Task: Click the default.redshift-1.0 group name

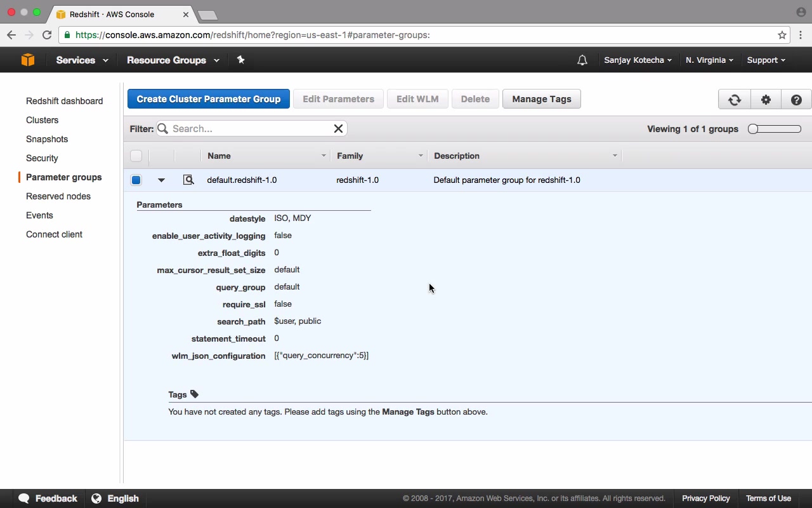Action: [242, 180]
